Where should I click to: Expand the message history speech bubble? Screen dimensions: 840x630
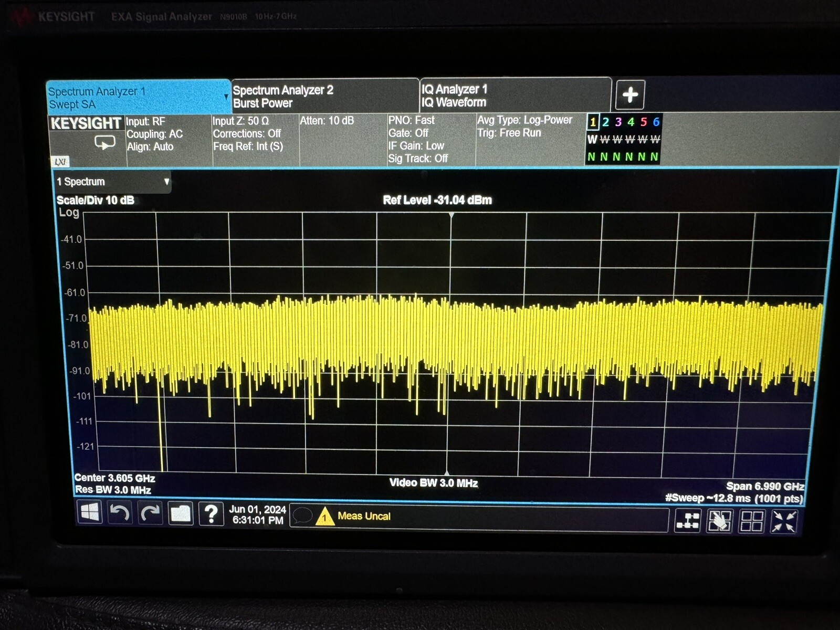[303, 516]
